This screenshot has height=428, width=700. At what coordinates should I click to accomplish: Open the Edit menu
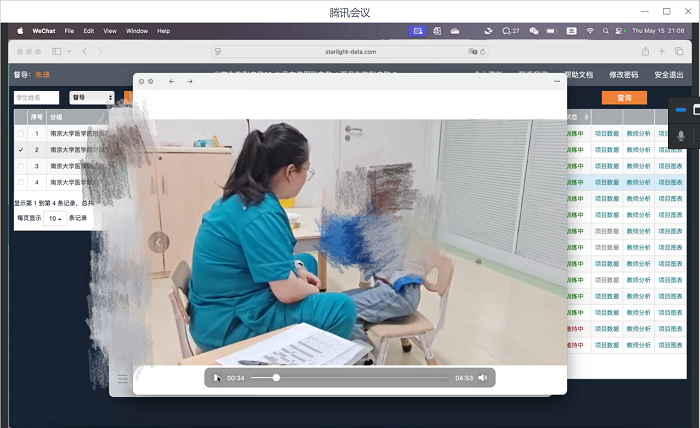point(89,31)
